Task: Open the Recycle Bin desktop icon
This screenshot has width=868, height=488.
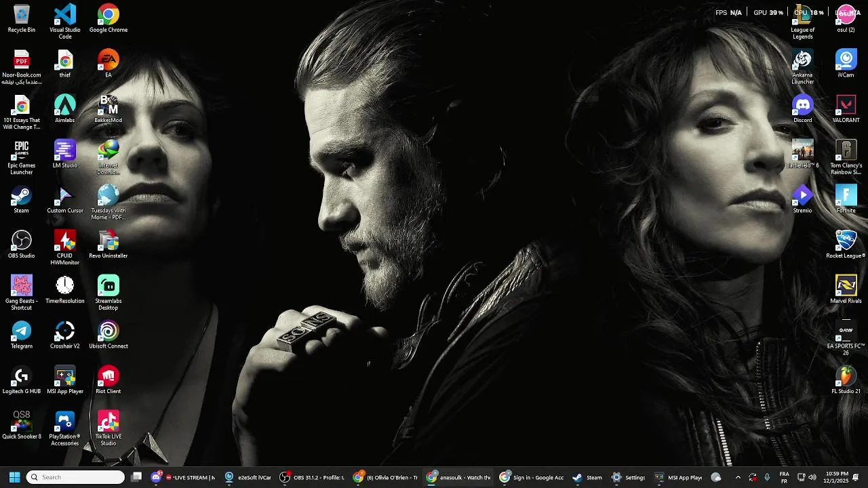Action: (x=22, y=18)
